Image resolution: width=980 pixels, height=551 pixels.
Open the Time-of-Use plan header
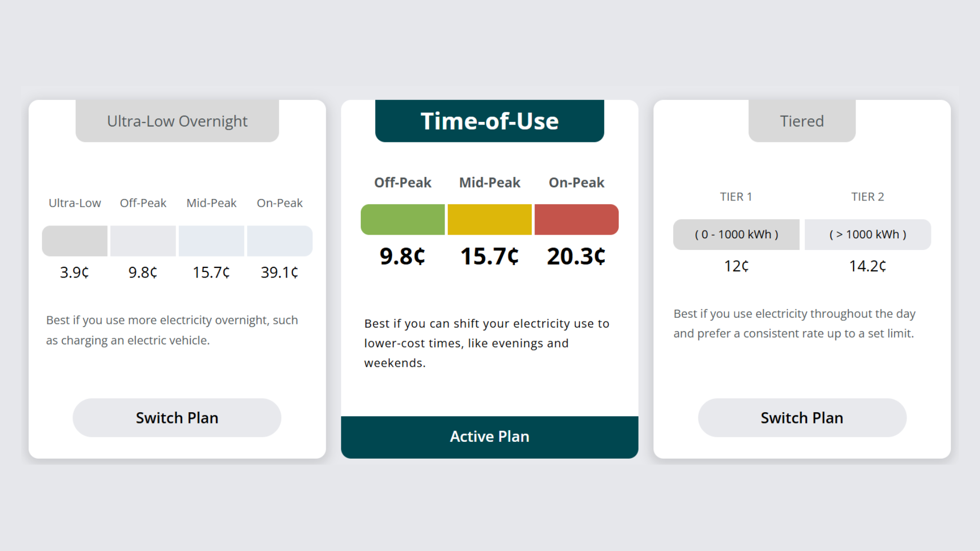[x=489, y=121]
